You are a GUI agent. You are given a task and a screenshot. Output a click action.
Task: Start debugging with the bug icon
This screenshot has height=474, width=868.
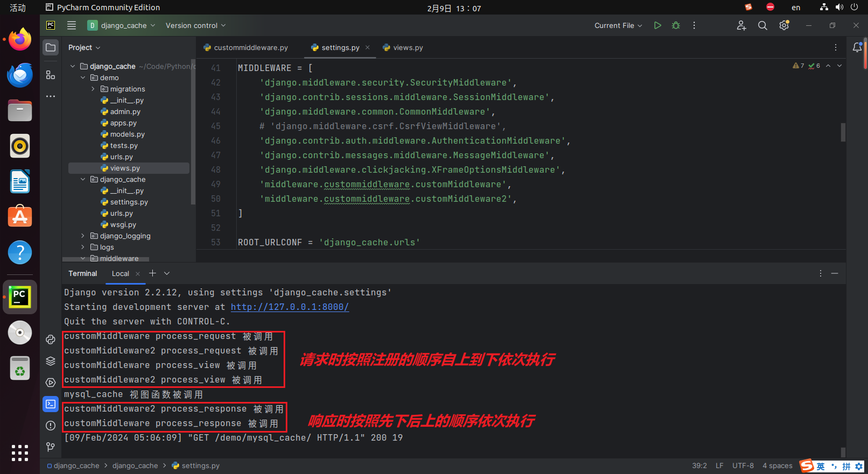pos(676,25)
